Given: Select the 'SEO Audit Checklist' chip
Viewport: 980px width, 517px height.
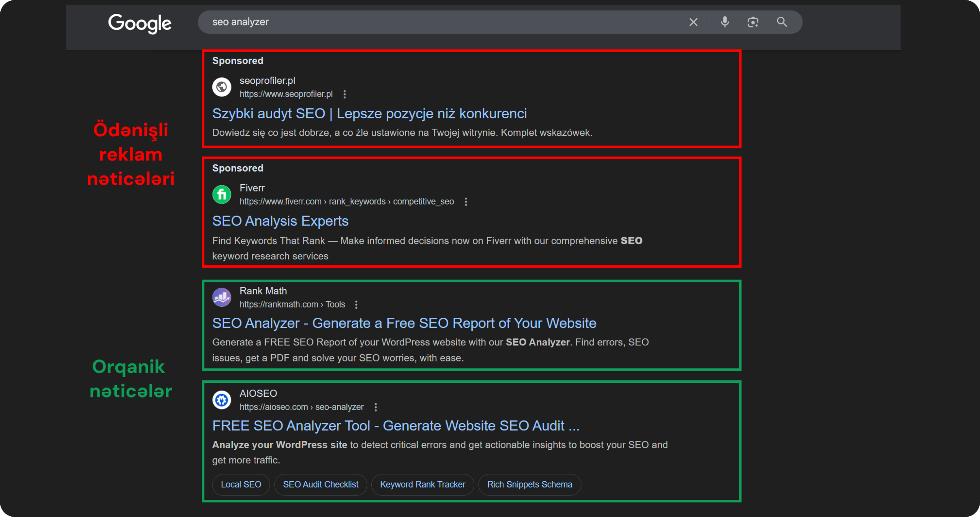Looking at the screenshot, I should click(321, 485).
